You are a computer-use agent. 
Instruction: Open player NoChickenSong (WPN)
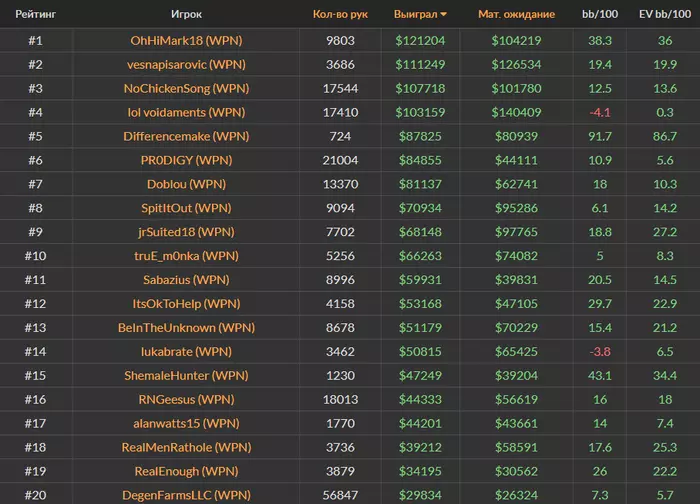coord(186,88)
